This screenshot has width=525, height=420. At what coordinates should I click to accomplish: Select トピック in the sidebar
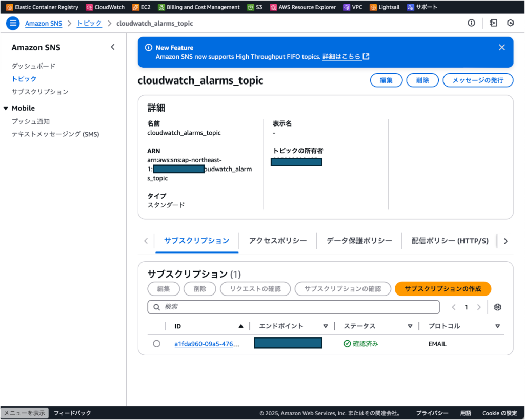(24, 79)
